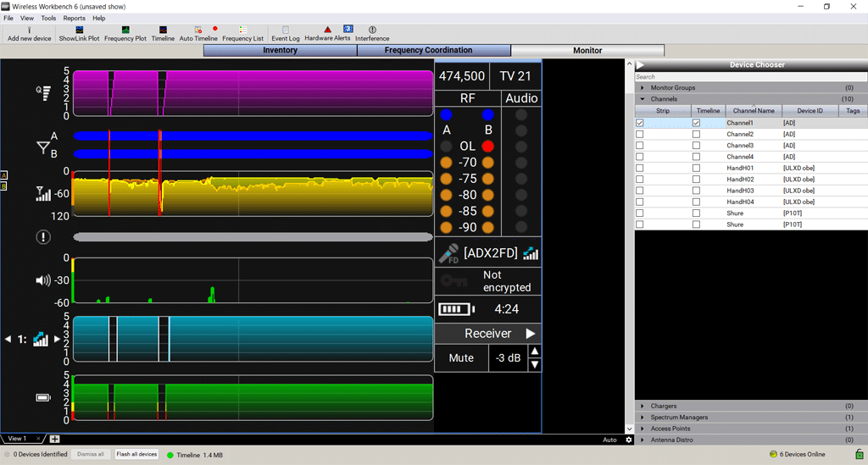The width and height of the screenshot is (868, 465).
Task: Click the Flash all devices button
Action: point(136,454)
